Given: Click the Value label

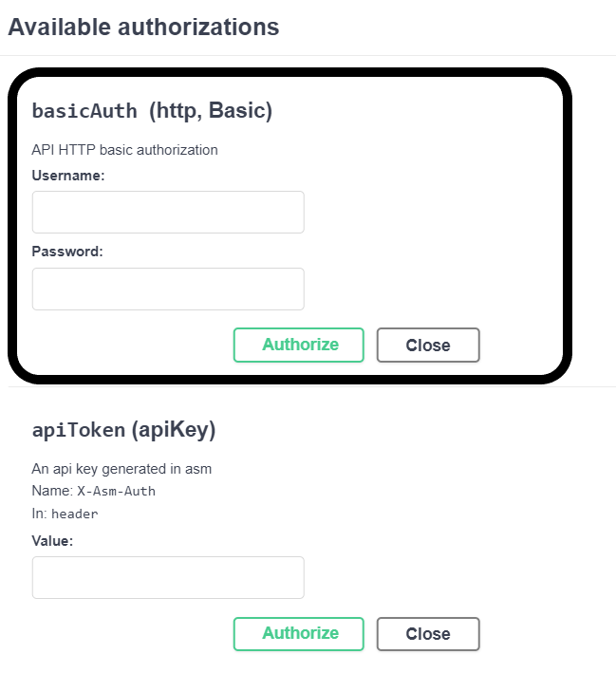Looking at the screenshot, I should point(52,540).
